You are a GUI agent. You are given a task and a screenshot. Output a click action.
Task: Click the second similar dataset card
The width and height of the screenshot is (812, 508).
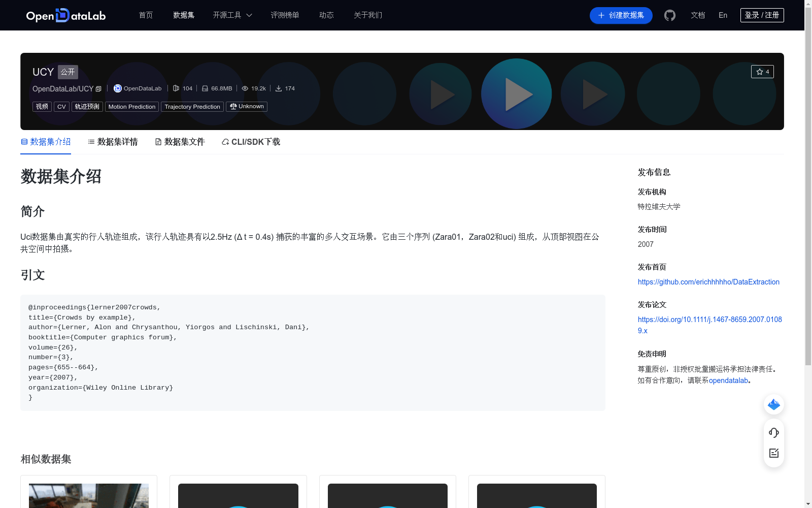238,492
